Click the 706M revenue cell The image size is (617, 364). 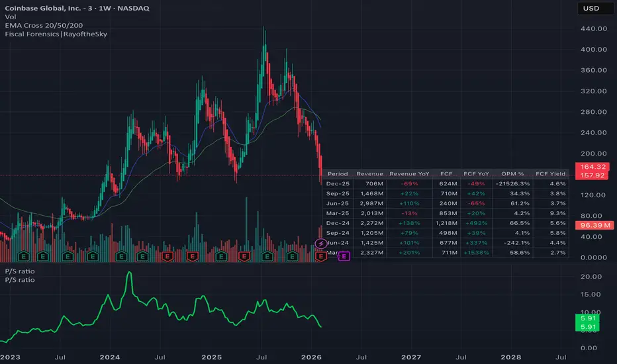coord(374,184)
